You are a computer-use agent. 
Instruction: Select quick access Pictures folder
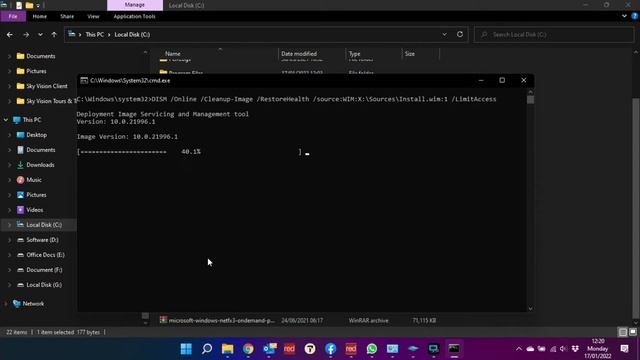tap(36, 71)
